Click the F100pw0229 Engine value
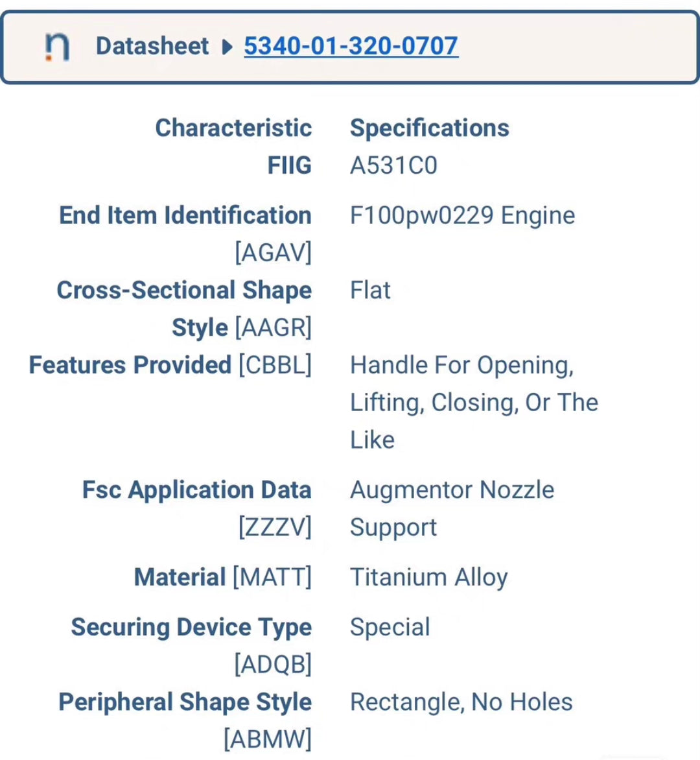The width and height of the screenshot is (700, 760). click(x=462, y=215)
